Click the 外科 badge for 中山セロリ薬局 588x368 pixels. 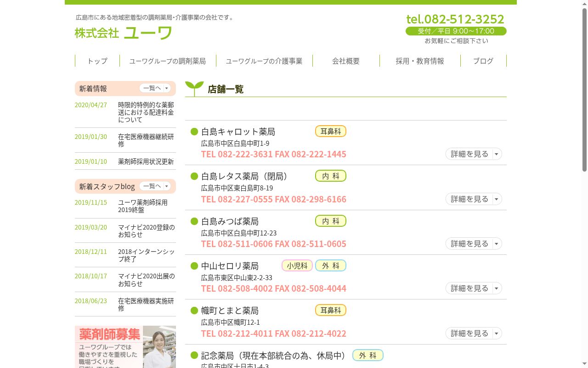point(331,265)
